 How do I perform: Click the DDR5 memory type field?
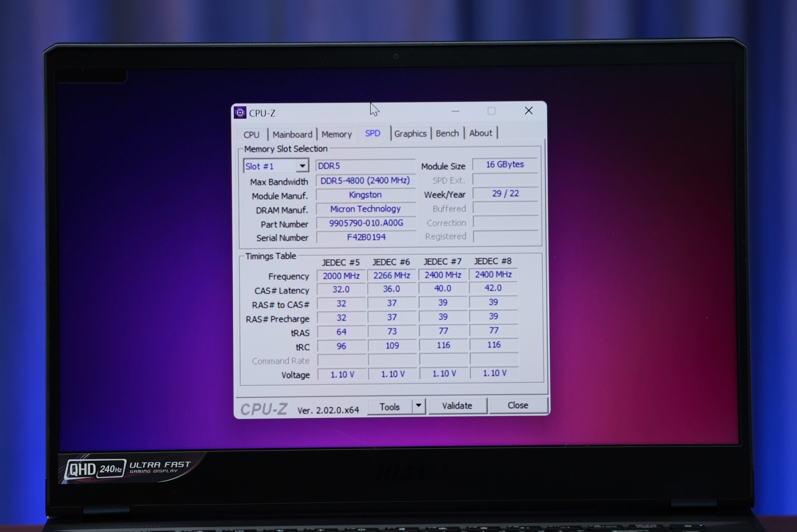[x=365, y=166]
